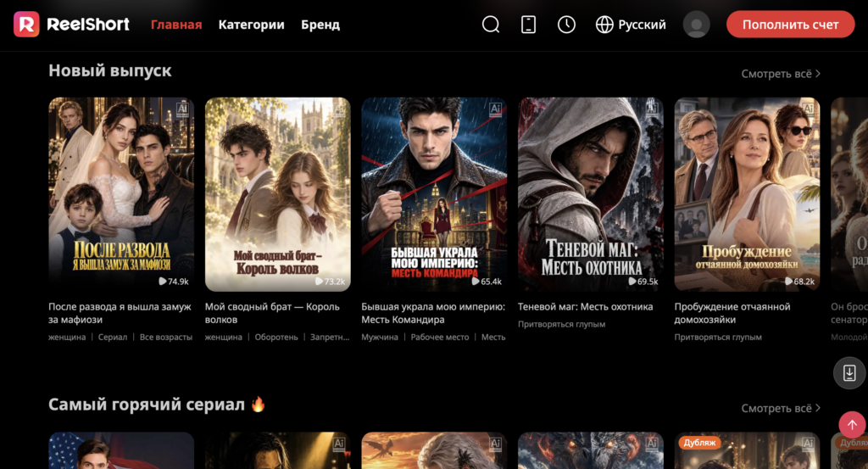This screenshot has height=469, width=868.
Task: Open the Дубляж-labeled poster in hot series
Action: click(748, 450)
